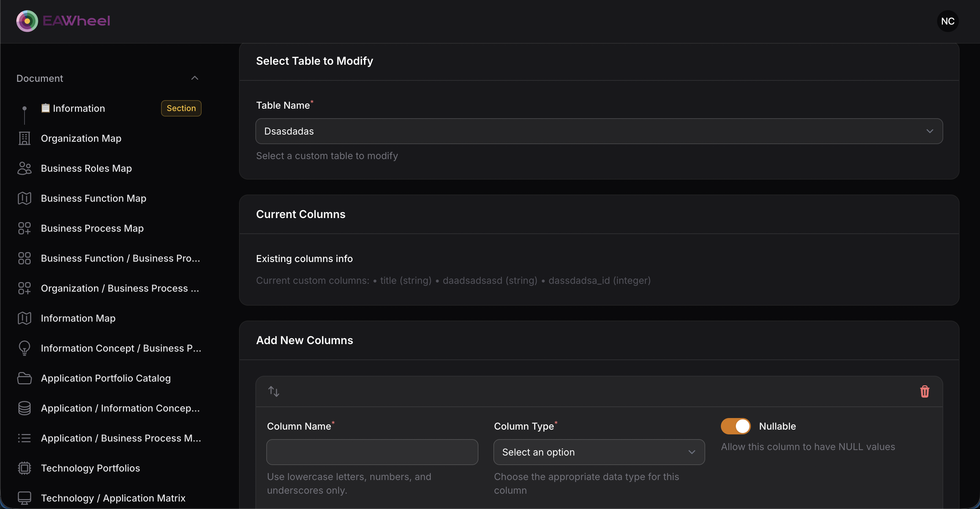Click the EAWheel logo
The image size is (980, 509).
(63, 21)
